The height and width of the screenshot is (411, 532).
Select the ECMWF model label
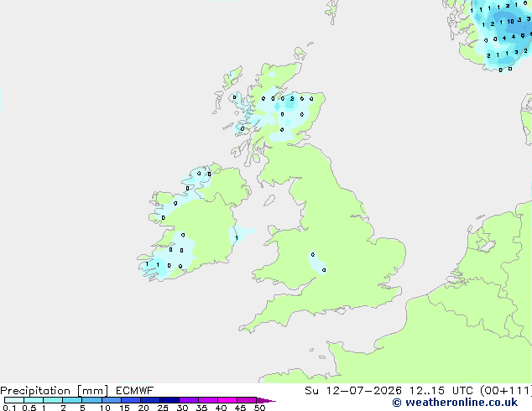pos(135,391)
